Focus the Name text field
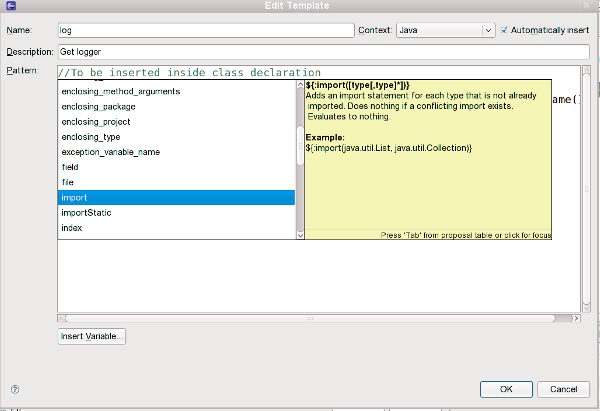The height and width of the screenshot is (411, 600). [205, 31]
